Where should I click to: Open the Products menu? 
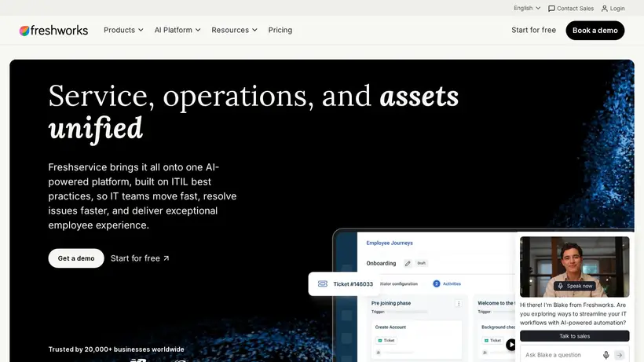tap(123, 30)
